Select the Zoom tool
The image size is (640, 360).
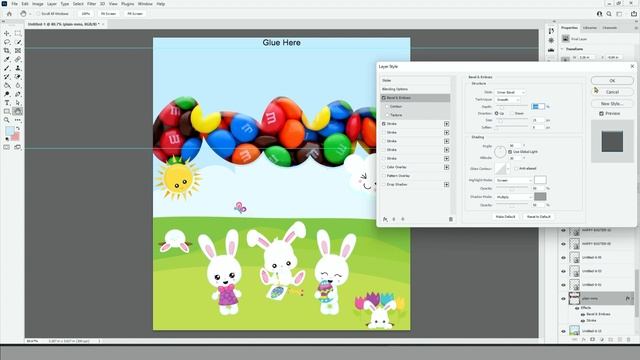tap(7, 120)
